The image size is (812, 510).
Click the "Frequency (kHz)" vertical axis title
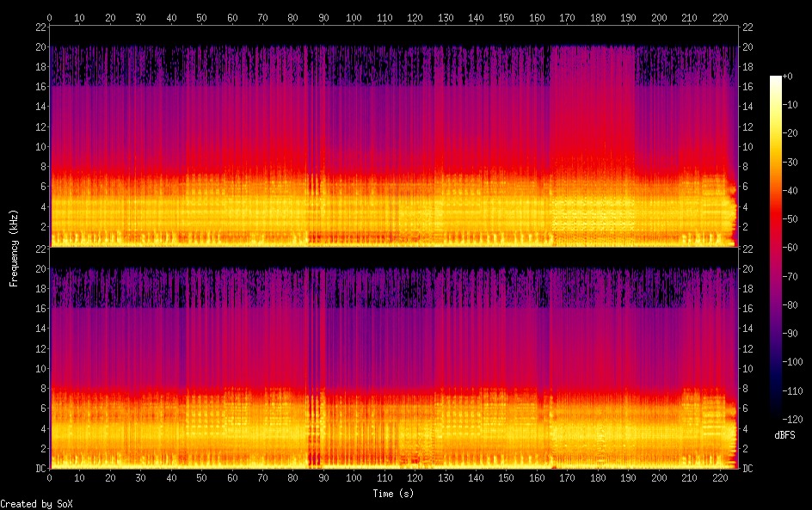tap(14, 248)
